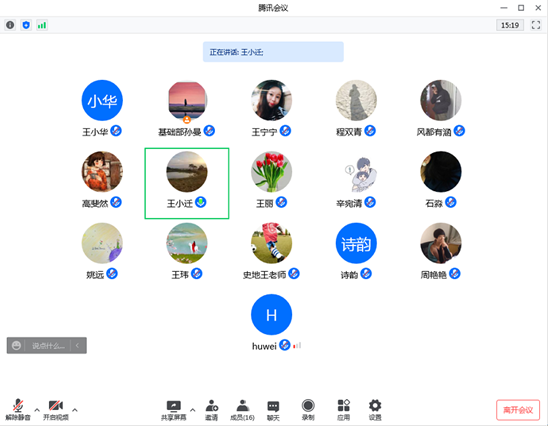Select 史地王老师 soccer avatar
This screenshot has width=548, height=426.
[272, 243]
